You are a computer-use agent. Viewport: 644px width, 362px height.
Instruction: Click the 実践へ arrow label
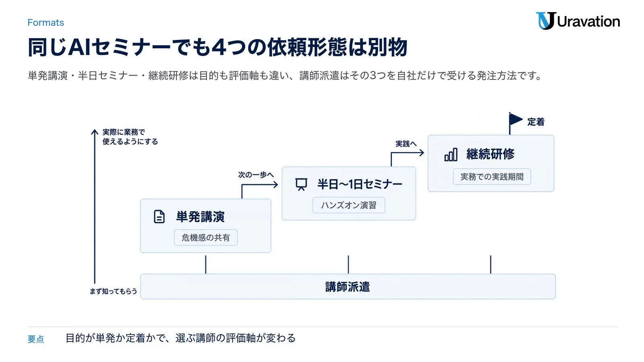point(406,144)
